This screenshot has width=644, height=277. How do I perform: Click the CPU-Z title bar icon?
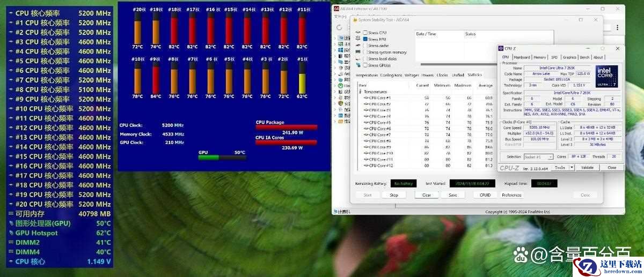click(501, 48)
